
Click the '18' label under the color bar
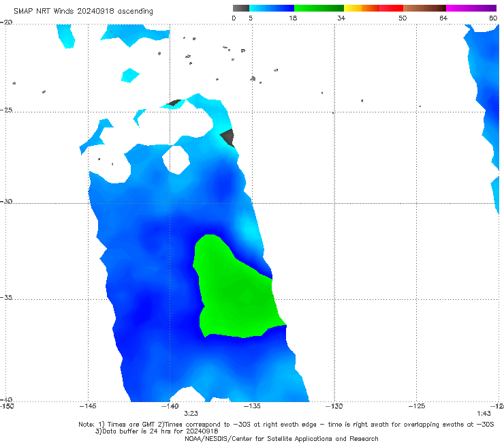click(293, 18)
